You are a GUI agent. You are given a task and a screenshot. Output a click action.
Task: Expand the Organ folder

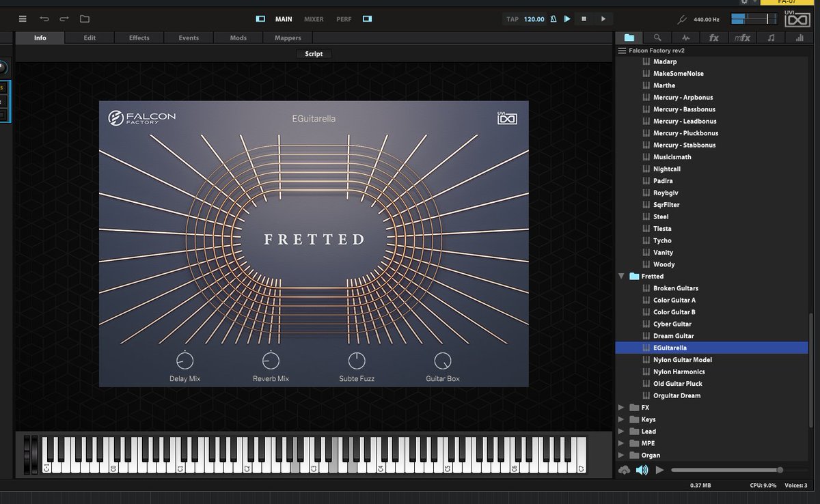(x=621, y=456)
